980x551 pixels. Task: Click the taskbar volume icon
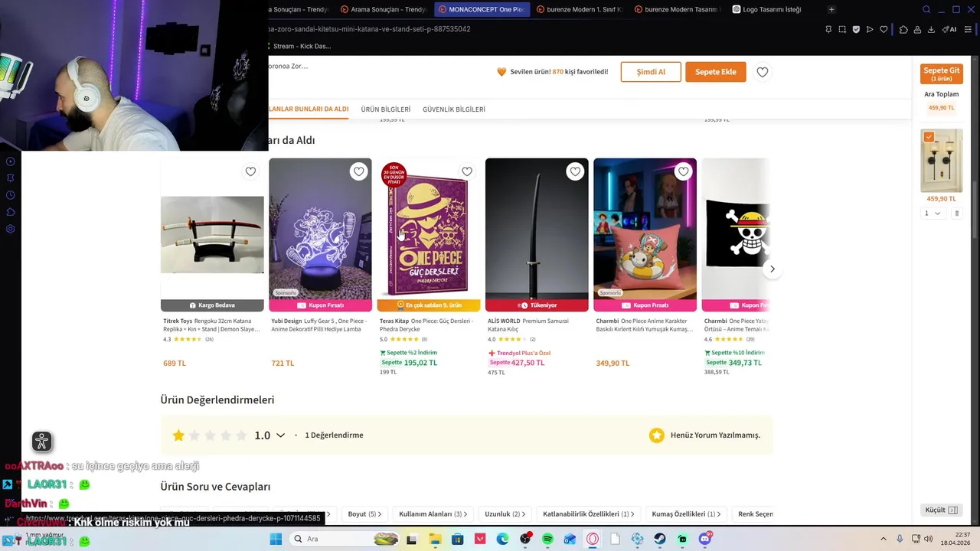click(x=928, y=539)
